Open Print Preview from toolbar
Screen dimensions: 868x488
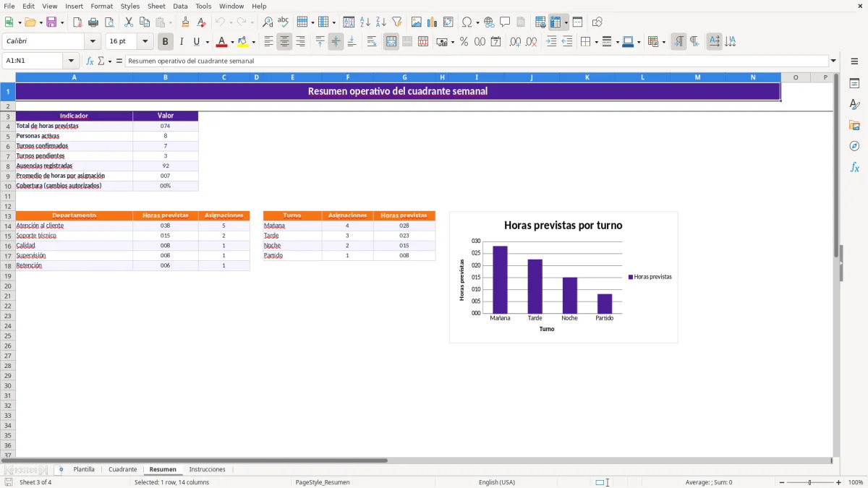[109, 22]
